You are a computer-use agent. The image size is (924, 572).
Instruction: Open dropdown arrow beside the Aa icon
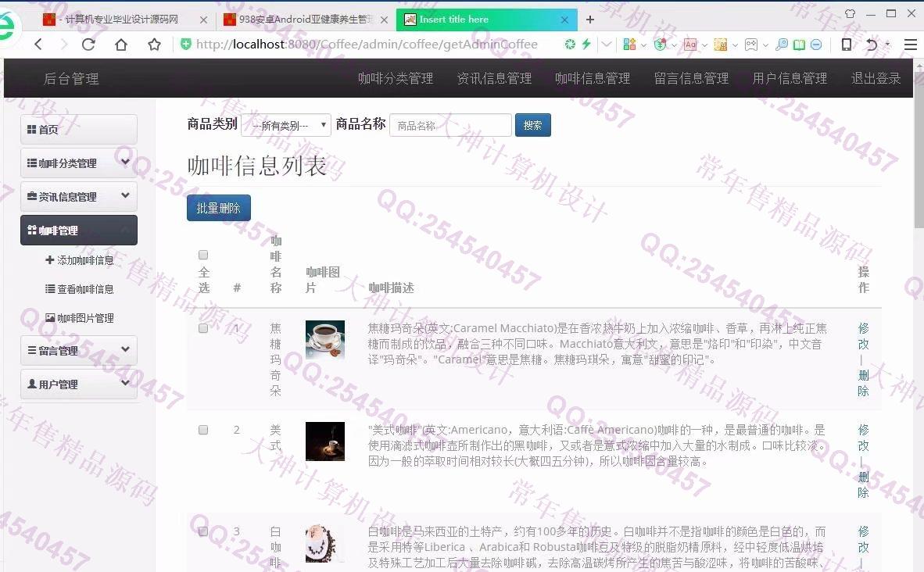704,45
